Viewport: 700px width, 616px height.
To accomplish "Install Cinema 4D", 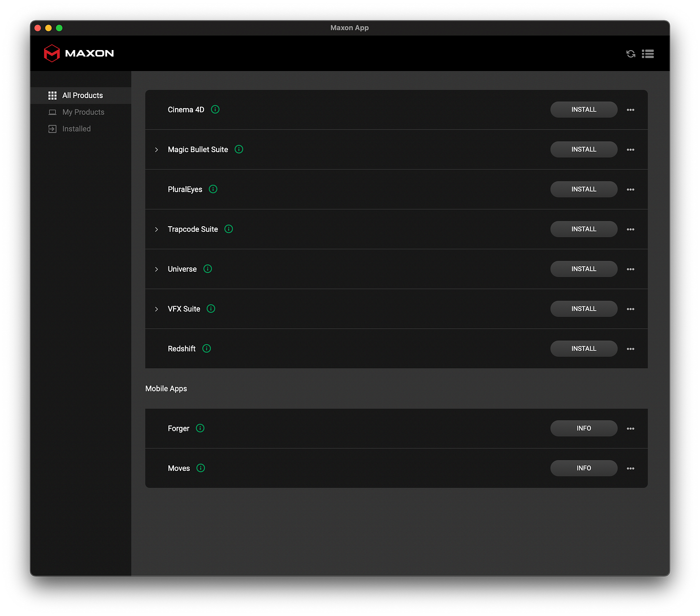I will [584, 110].
